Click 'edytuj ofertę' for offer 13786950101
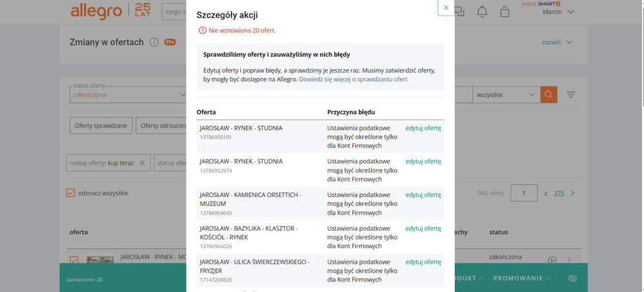644x292 pixels. tap(423, 128)
